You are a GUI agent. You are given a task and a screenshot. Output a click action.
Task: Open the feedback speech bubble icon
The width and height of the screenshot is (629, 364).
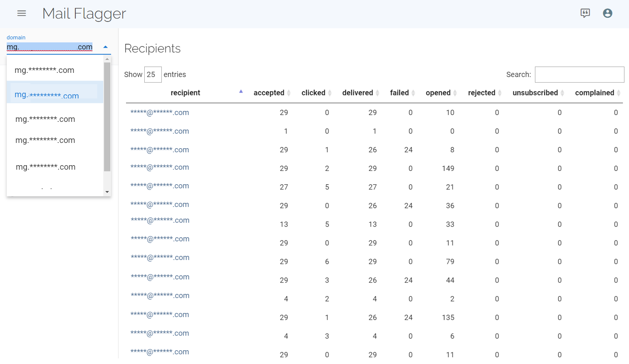[x=585, y=13]
